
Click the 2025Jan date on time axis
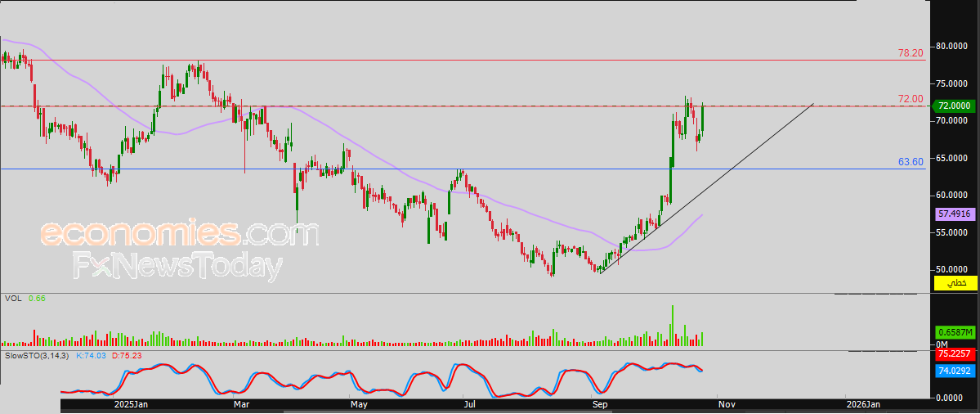pos(130,404)
